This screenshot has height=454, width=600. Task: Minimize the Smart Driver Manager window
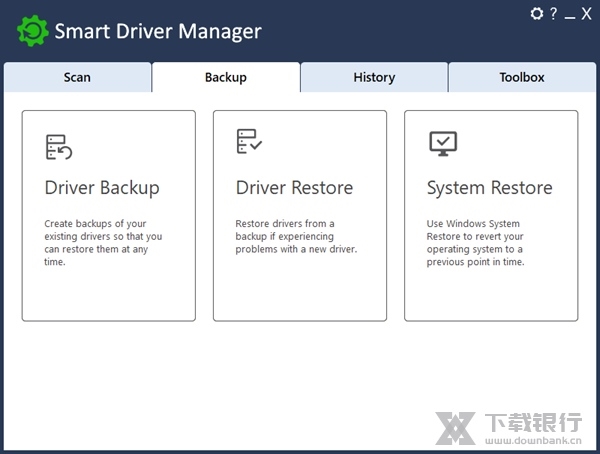coord(569,14)
